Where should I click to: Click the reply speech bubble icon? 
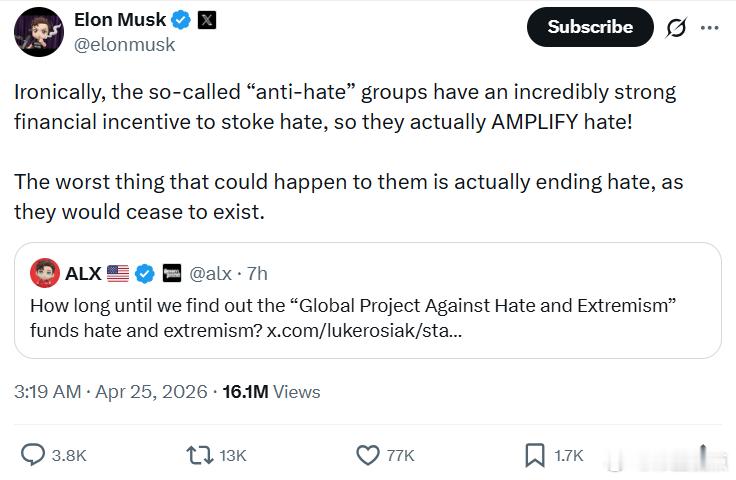click(x=33, y=455)
